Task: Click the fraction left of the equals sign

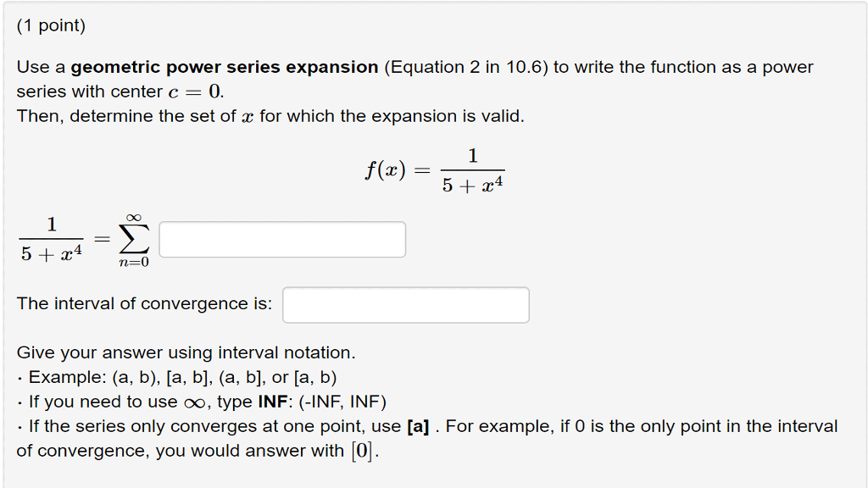Action: pos(52,239)
